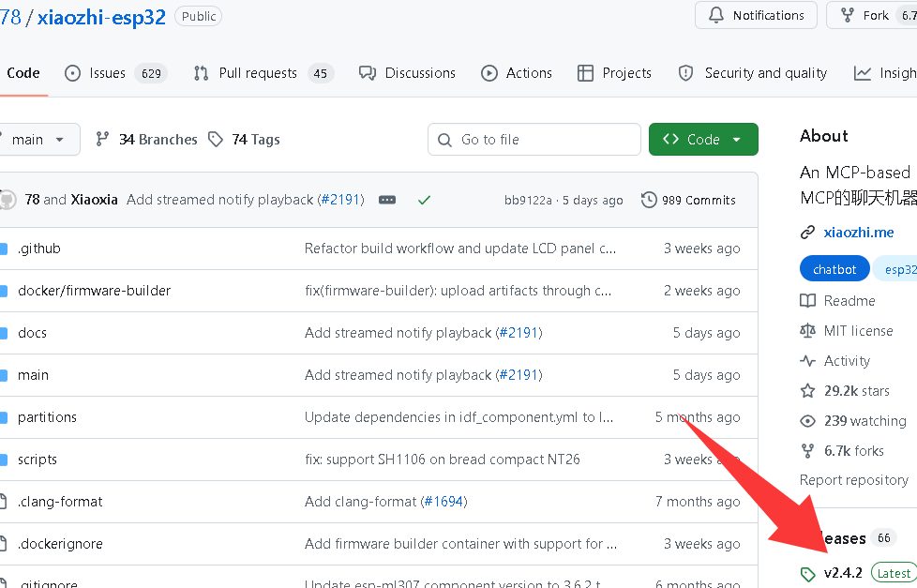Expand commit details ellipsis button

(387, 200)
